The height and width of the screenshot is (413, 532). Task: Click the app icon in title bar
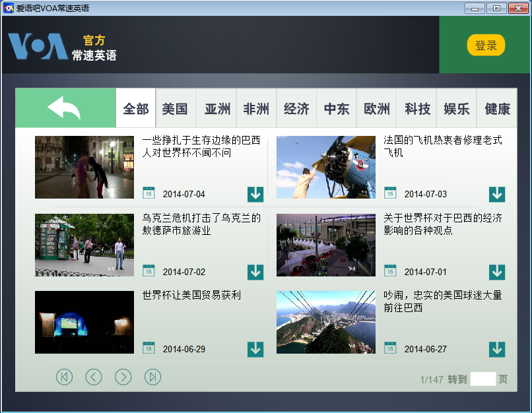click(8, 8)
